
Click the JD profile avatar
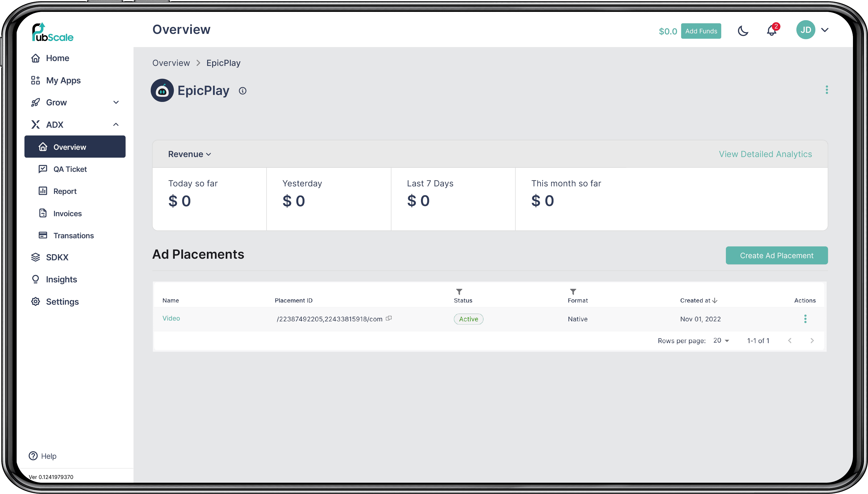(x=806, y=30)
